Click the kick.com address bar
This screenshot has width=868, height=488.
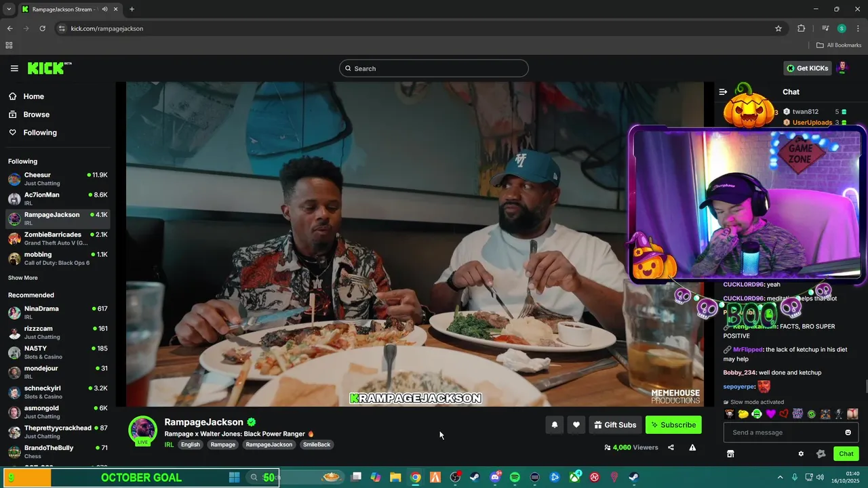[420, 28]
